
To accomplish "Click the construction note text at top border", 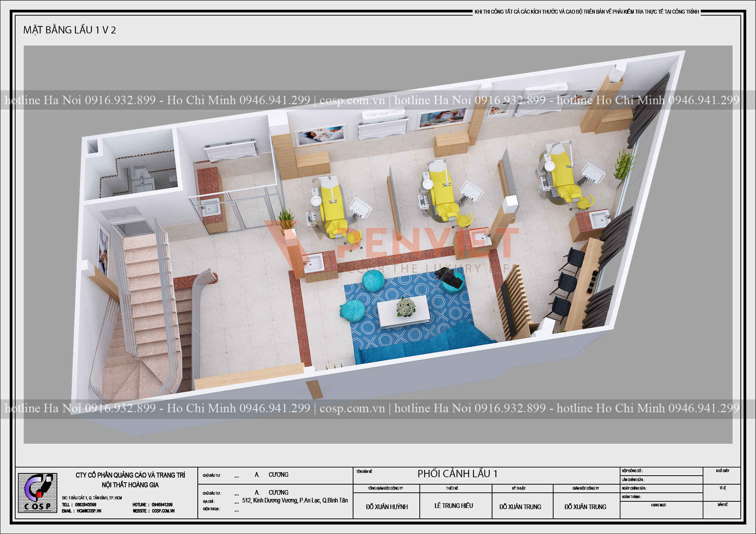I will point(587,12).
